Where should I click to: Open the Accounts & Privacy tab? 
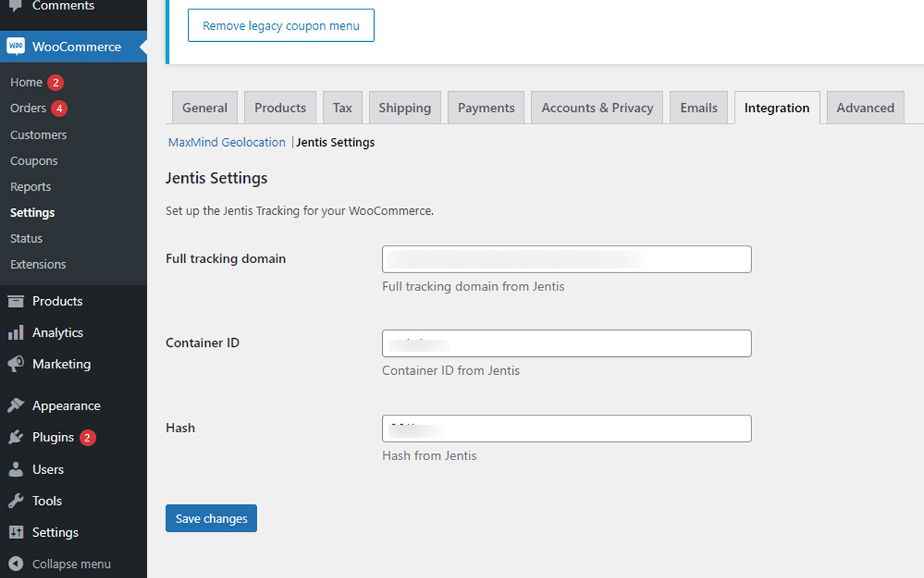pyautogui.click(x=597, y=108)
